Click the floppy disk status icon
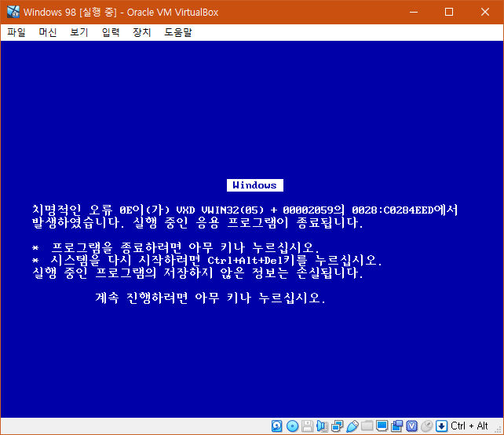The width and height of the screenshot is (504, 435). point(307,426)
